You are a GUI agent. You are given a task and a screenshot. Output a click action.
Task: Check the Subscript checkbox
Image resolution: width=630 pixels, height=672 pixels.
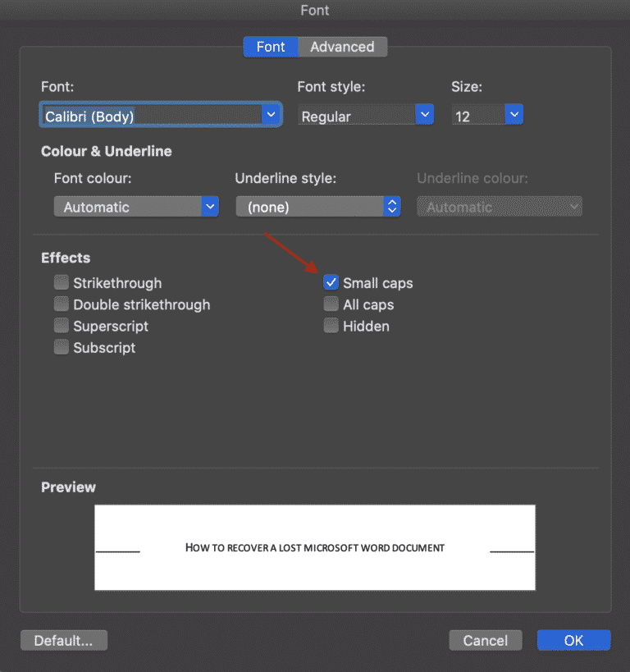61,347
